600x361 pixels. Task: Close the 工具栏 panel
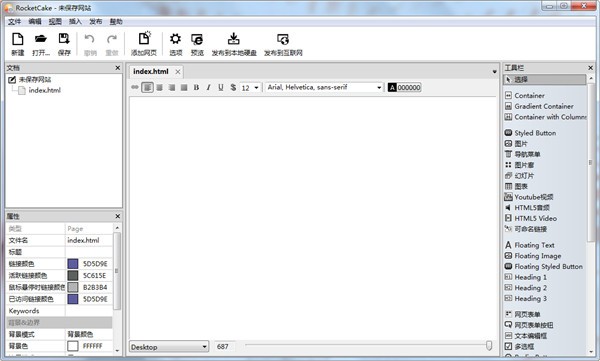click(590, 68)
